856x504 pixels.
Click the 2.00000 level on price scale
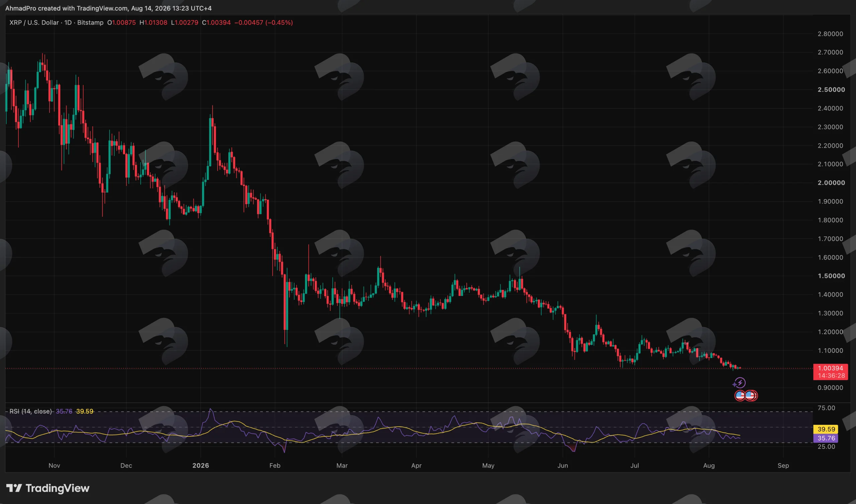pos(831,183)
